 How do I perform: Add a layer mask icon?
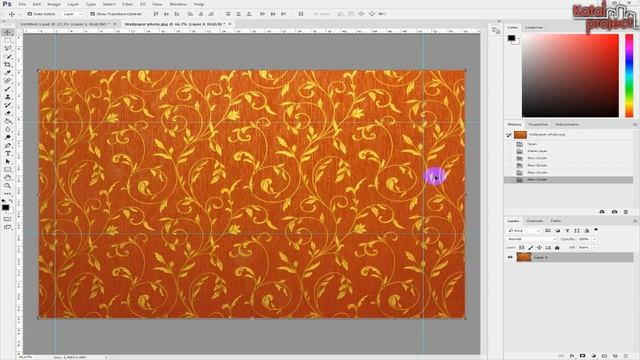[x=582, y=356]
